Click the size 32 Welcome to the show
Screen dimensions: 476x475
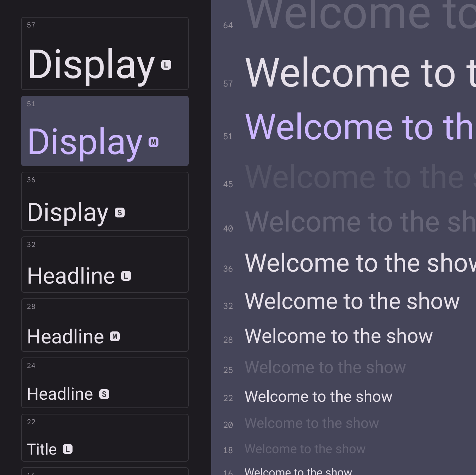352,302
